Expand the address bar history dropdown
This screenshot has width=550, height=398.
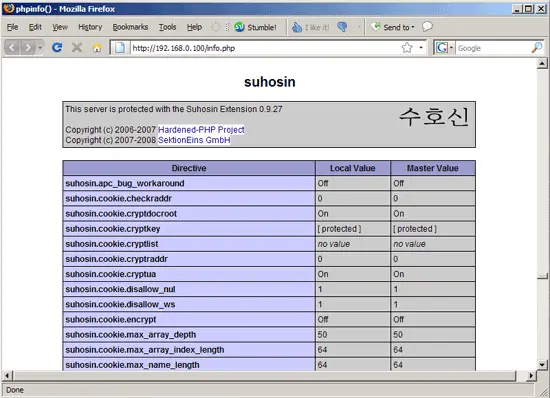[421, 47]
